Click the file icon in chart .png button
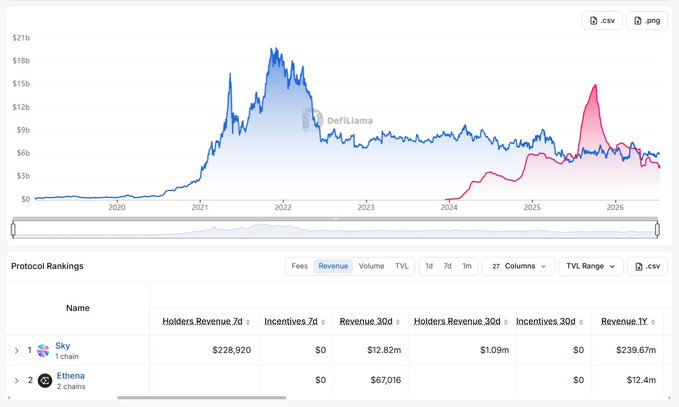Viewport: 679px width, 407px height. (x=637, y=21)
